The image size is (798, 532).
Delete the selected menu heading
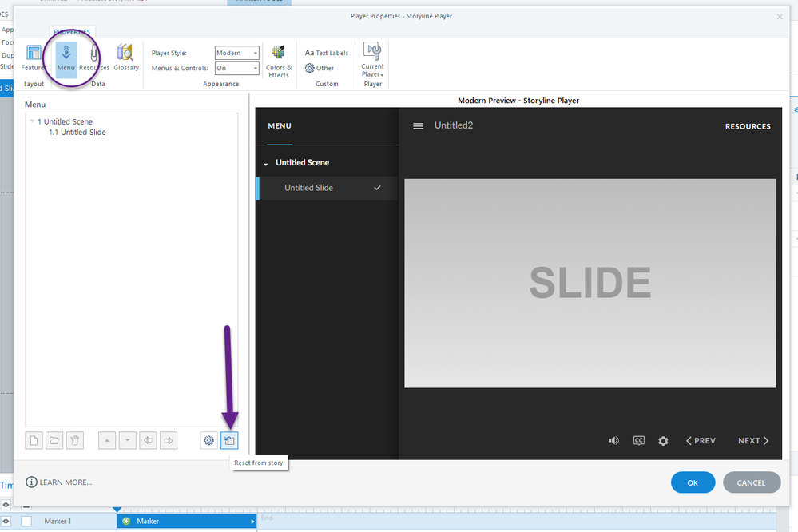[x=74, y=440]
